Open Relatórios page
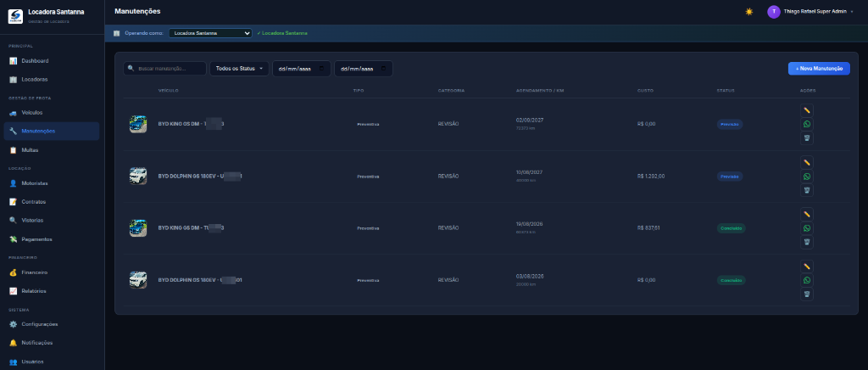Viewport: 868px width, 370px height. pos(52,291)
